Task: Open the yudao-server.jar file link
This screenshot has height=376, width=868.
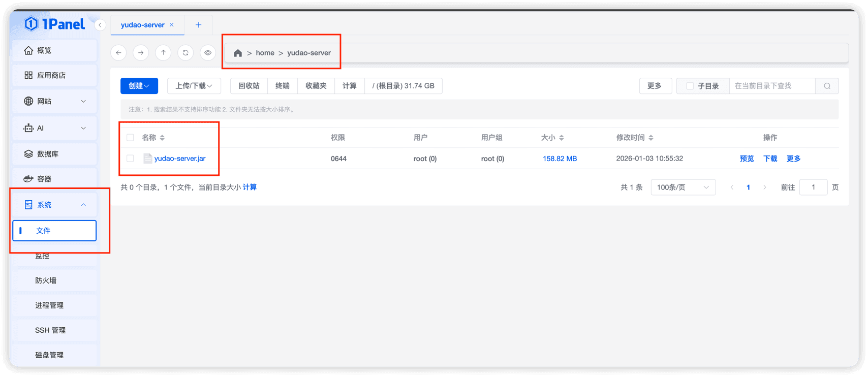Action: coord(180,159)
